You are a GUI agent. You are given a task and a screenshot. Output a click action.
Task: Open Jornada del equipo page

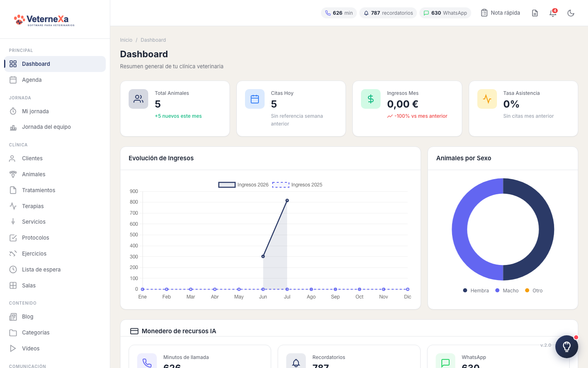tap(55, 127)
